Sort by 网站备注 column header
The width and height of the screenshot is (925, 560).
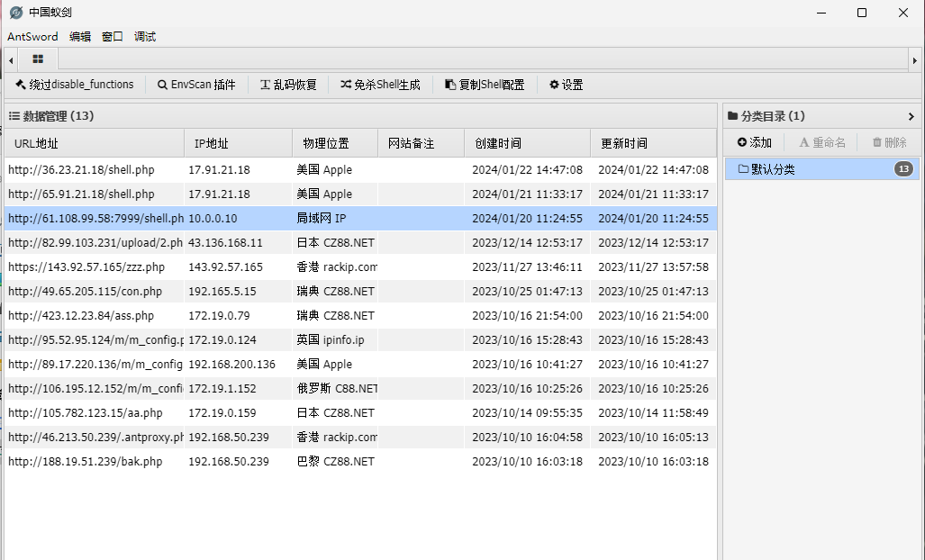click(x=422, y=143)
